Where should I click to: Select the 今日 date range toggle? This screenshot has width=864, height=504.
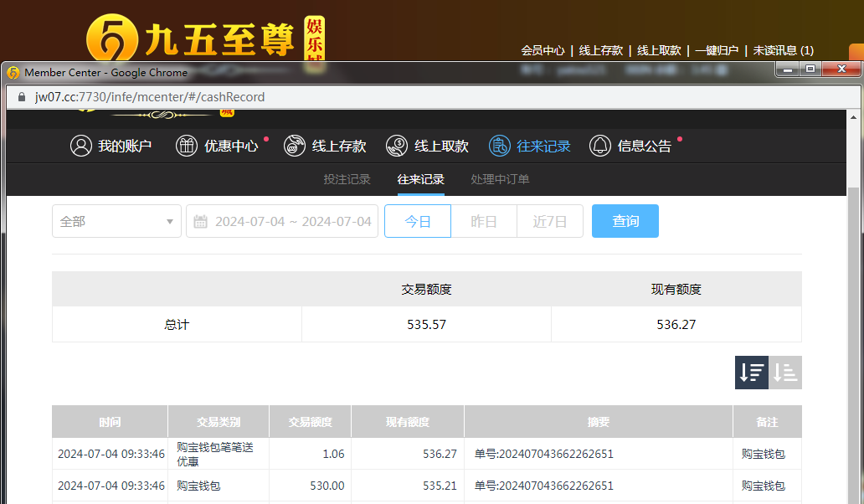[418, 222]
